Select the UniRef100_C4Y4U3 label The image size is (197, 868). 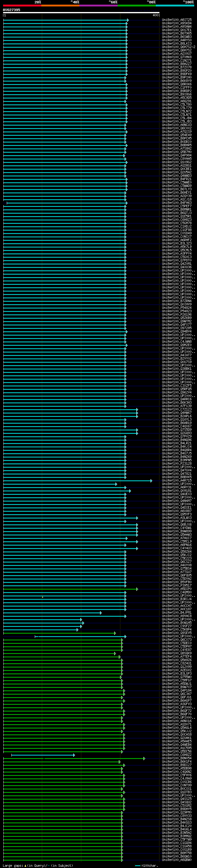(x=176, y=548)
